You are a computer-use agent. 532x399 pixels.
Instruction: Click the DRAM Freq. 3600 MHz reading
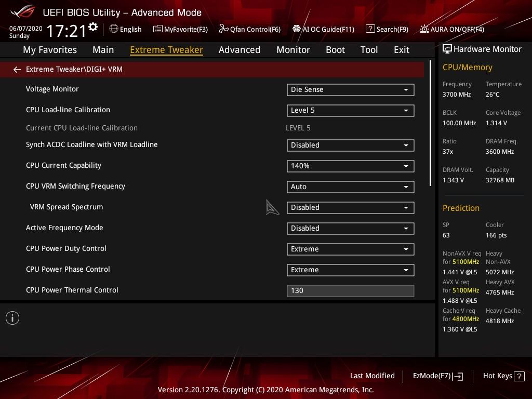[x=499, y=151]
